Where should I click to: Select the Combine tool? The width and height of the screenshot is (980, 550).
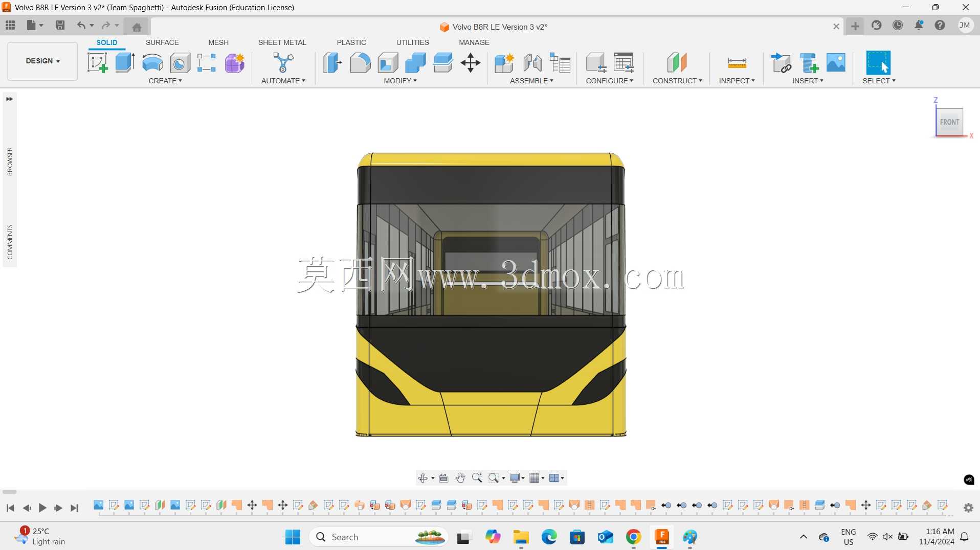point(415,63)
